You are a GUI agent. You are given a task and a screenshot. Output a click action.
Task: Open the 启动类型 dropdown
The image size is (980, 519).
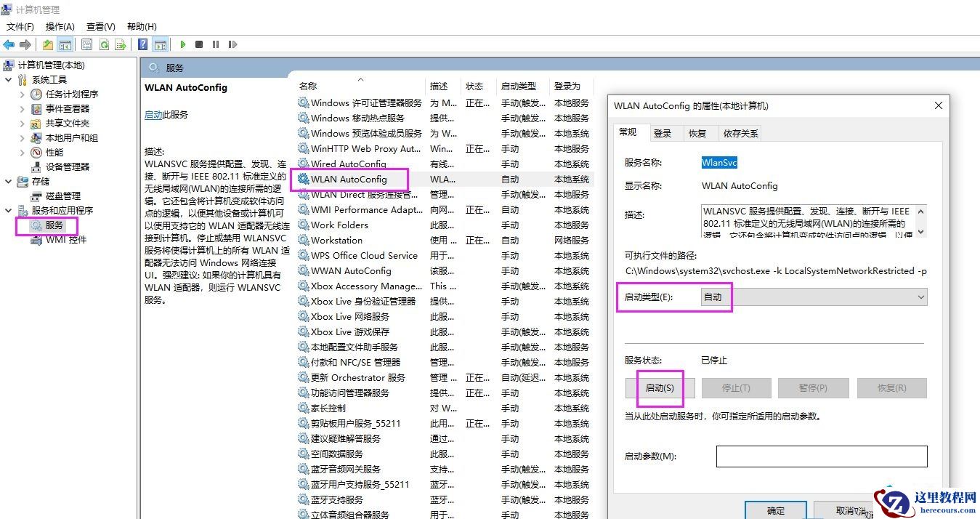pyautogui.click(x=920, y=297)
